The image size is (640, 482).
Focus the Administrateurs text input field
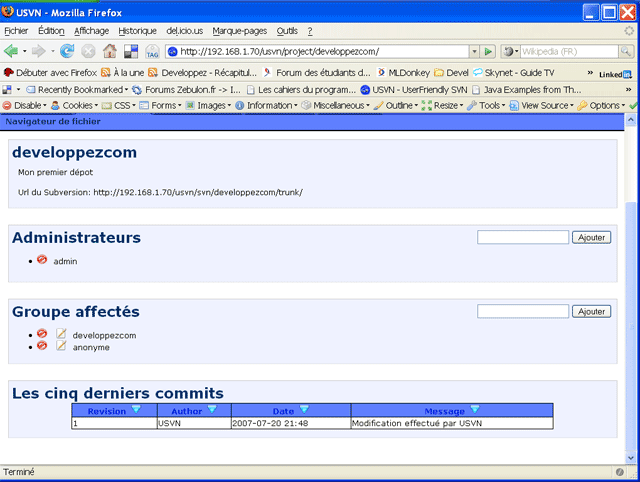pos(522,237)
